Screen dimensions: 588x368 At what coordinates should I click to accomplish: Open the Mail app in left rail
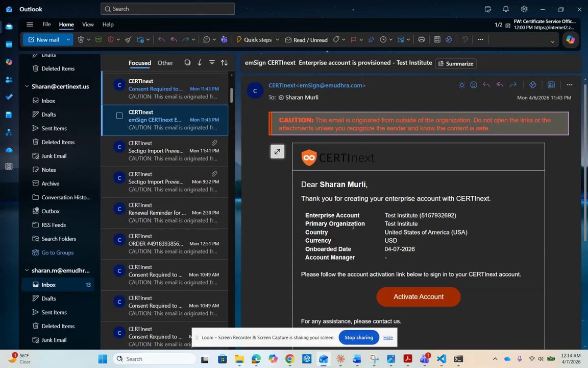coord(9,27)
